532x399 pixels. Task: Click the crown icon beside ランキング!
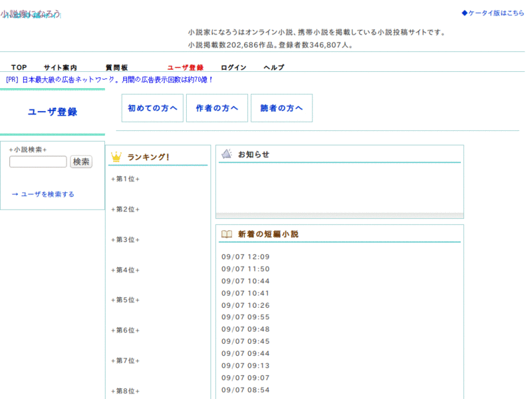[116, 156]
